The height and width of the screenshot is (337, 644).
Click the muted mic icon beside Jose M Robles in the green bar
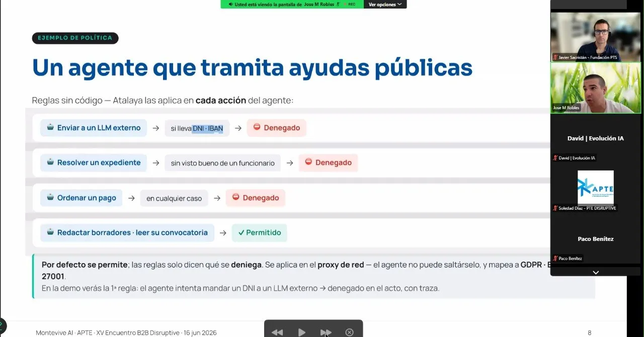tap(339, 4)
